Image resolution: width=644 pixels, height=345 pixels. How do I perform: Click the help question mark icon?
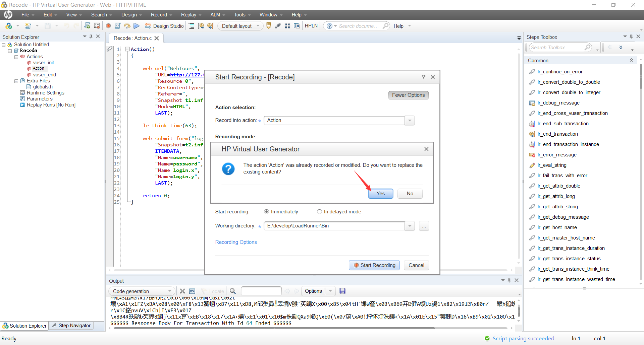(x=330, y=26)
